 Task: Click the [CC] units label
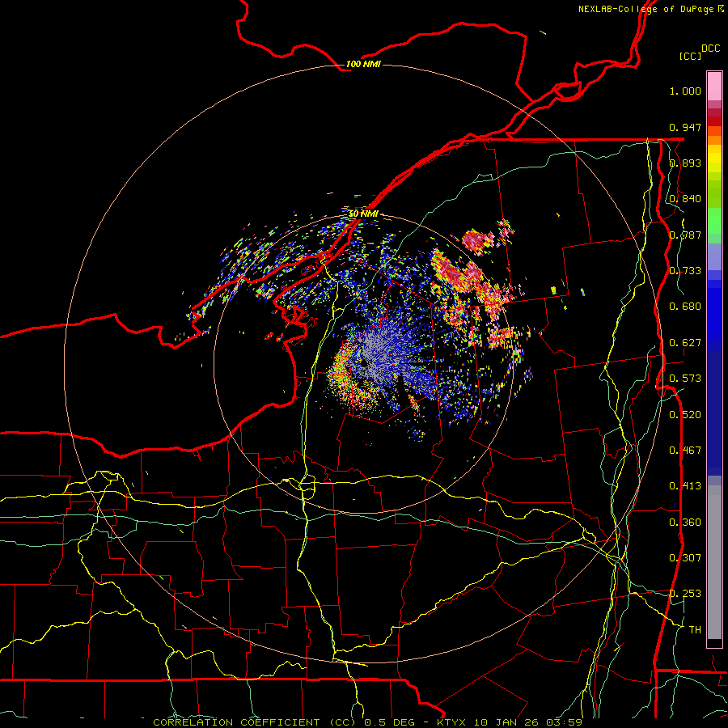[x=690, y=56]
